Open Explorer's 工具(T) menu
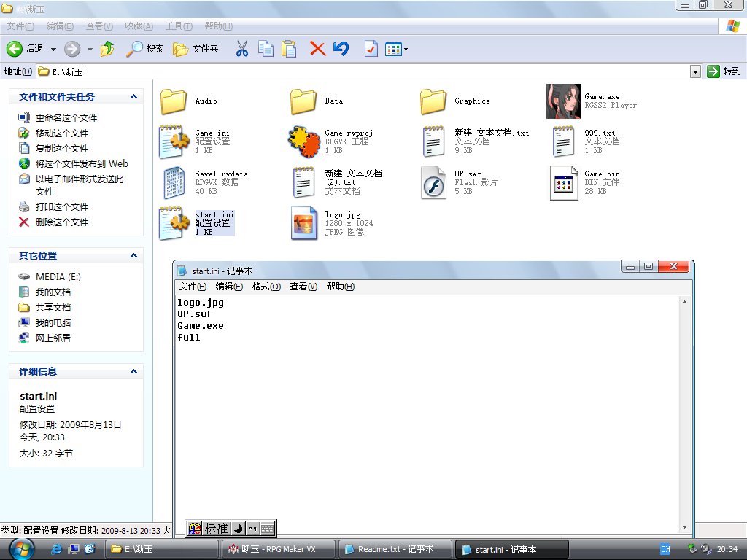Image resolution: width=747 pixels, height=560 pixels. click(x=179, y=26)
